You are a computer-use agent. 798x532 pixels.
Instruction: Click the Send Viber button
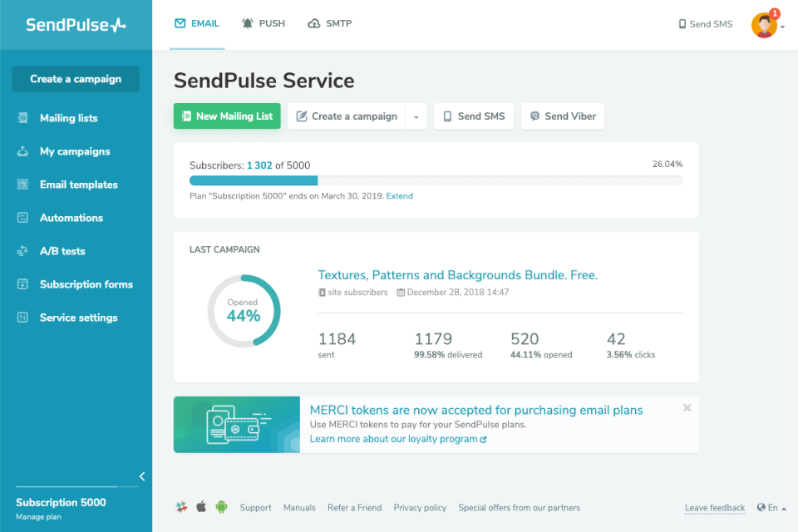563,116
